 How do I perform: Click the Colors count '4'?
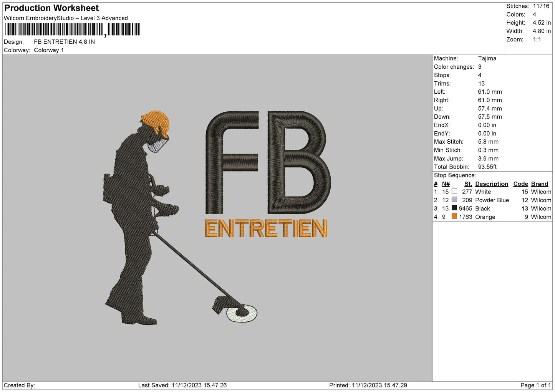(x=534, y=15)
